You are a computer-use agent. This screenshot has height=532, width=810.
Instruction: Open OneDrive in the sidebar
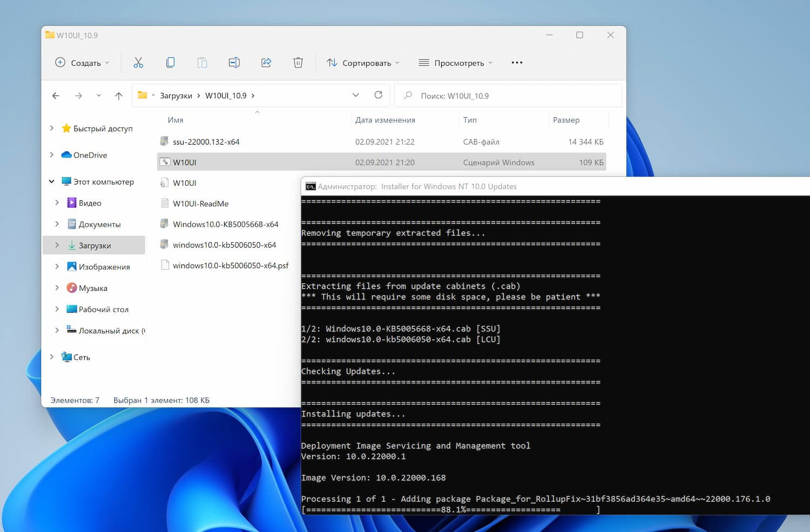[90, 155]
